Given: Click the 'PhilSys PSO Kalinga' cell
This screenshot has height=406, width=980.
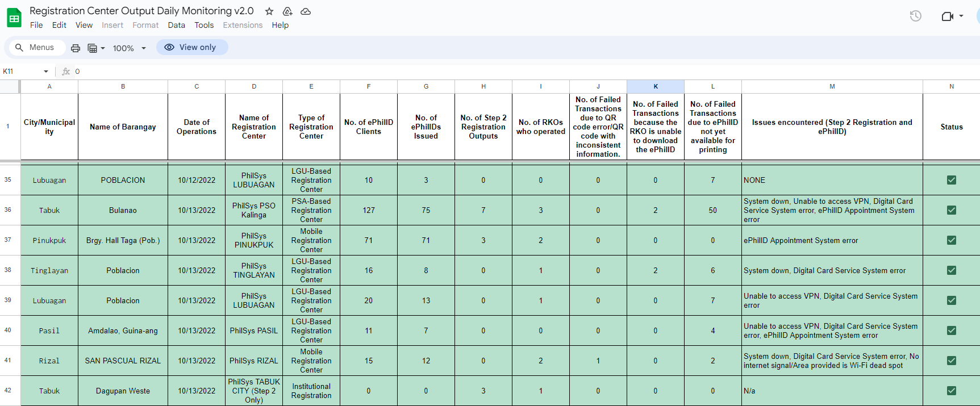Looking at the screenshot, I should [x=254, y=210].
